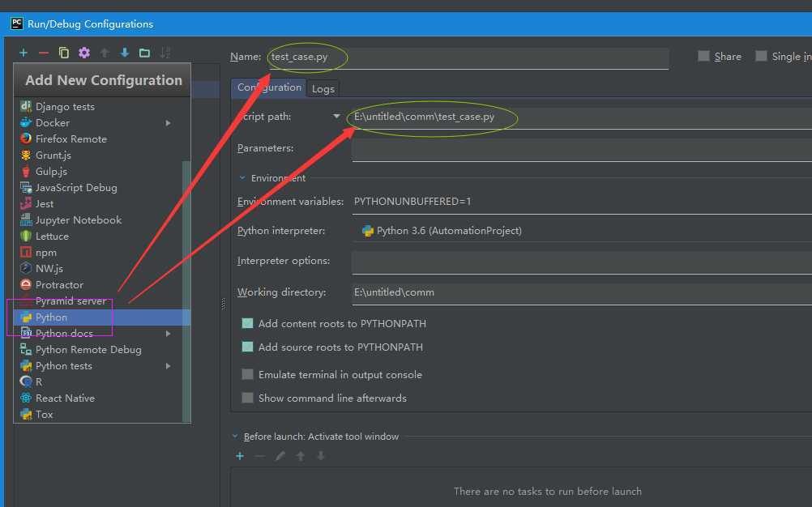Add a before-launch task with the plus icon
The height and width of the screenshot is (507, 812).
(240, 456)
